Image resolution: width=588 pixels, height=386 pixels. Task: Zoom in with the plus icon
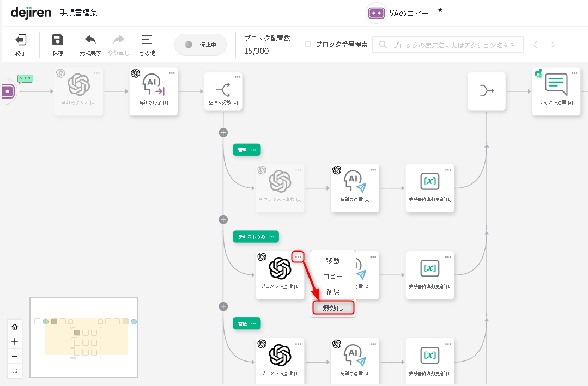[x=15, y=341]
